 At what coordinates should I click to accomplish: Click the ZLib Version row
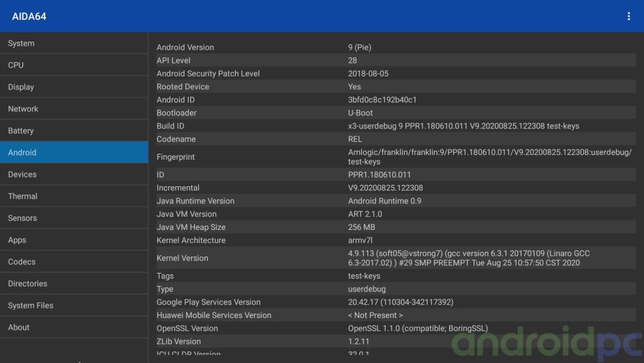point(396,342)
